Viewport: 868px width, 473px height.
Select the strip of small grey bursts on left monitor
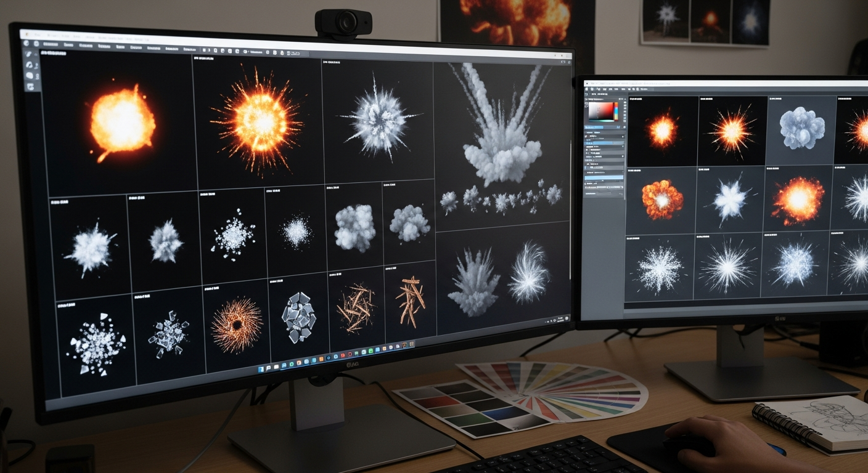pos(501,198)
